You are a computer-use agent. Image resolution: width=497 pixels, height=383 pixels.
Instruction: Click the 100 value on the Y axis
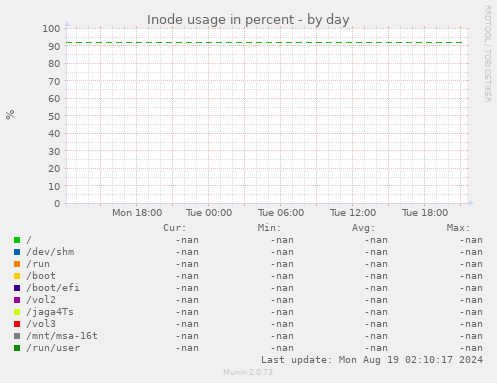pyautogui.click(x=51, y=29)
